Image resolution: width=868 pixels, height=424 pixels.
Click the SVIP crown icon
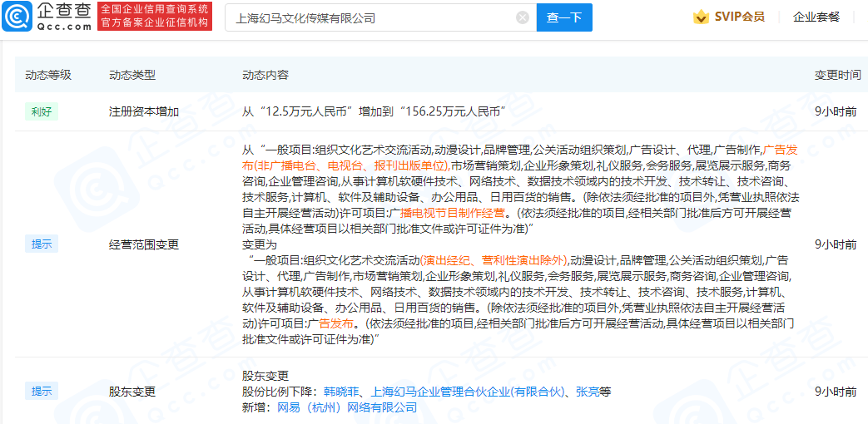pyautogui.click(x=702, y=17)
